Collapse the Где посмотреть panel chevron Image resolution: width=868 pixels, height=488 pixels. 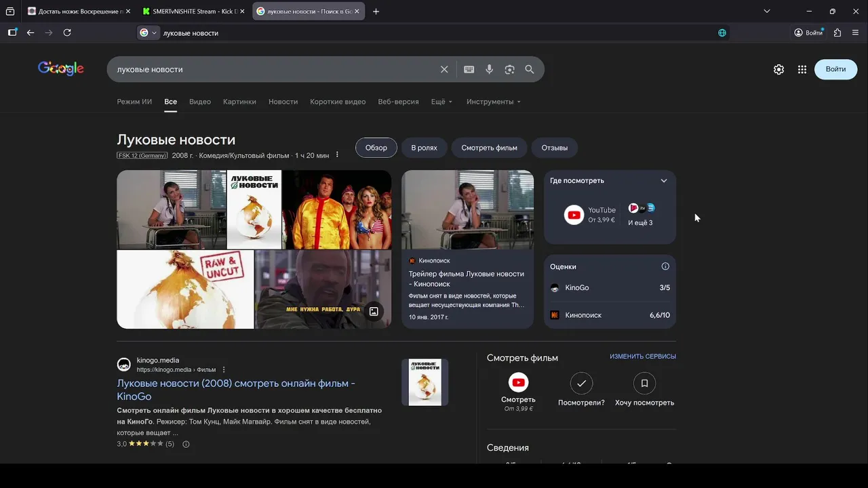pos(664,180)
